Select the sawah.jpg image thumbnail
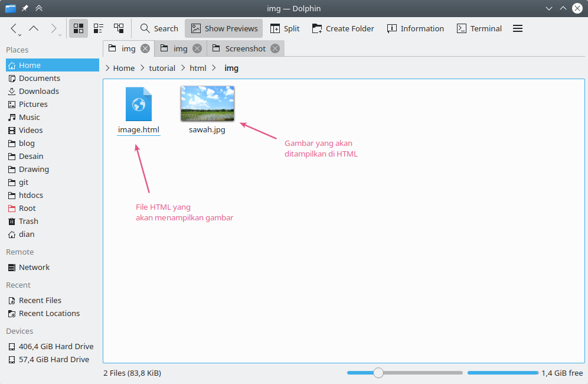The image size is (588, 384). pyautogui.click(x=207, y=103)
